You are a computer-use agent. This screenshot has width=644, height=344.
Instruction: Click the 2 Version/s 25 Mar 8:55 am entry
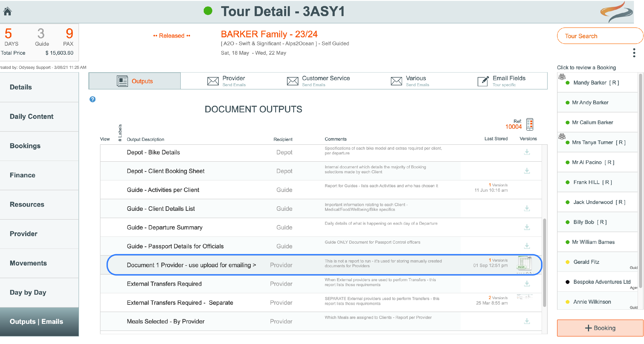coord(492,300)
